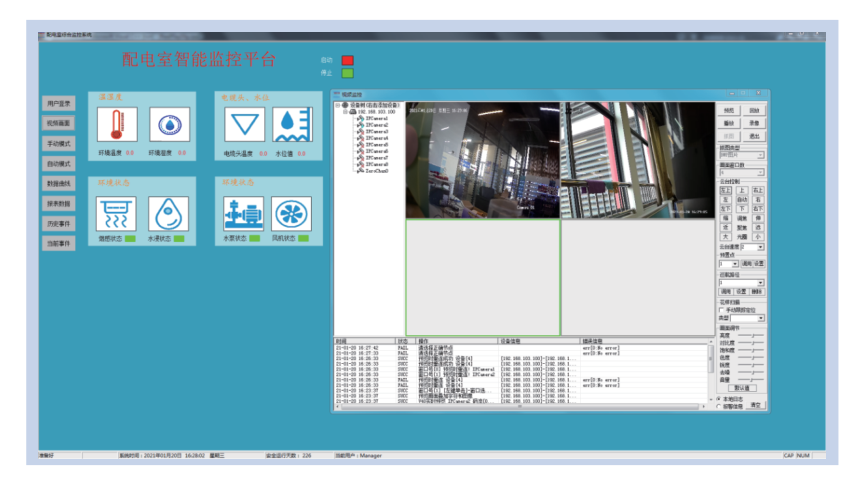The width and height of the screenshot is (868, 482).
Task: Click the environment humidity gauge icon
Action: click(169, 125)
